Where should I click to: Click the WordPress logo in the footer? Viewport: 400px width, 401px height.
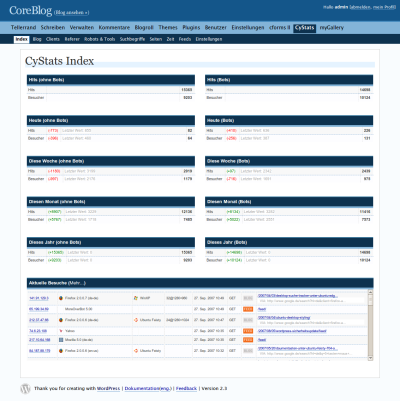click(x=25, y=389)
